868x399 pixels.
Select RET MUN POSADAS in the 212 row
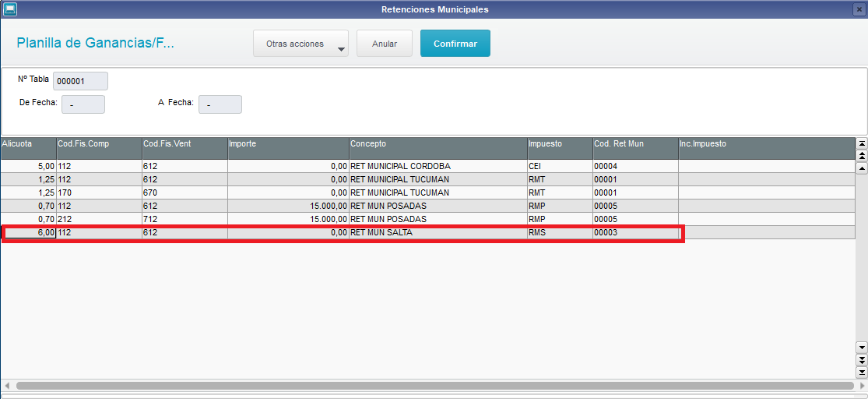pos(438,220)
